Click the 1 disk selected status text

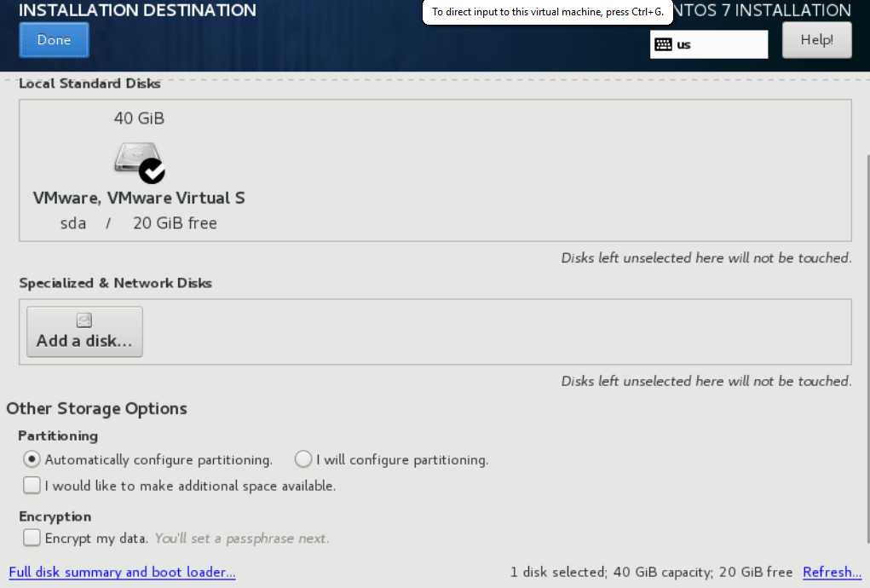tap(651, 572)
